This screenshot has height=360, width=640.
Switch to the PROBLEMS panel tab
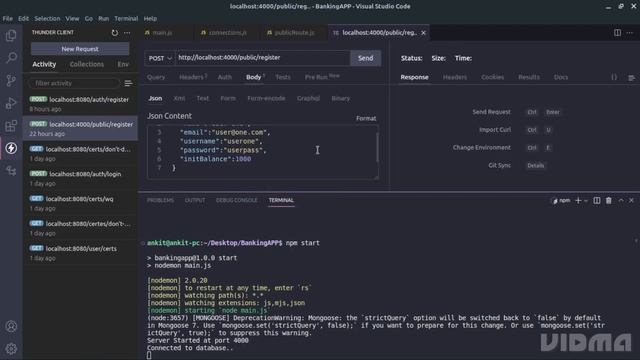pyautogui.click(x=160, y=200)
